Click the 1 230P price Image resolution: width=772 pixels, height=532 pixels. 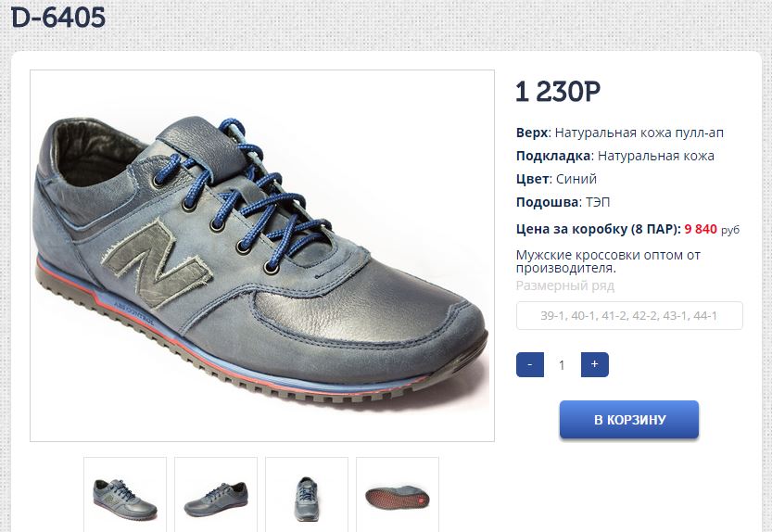(x=558, y=92)
